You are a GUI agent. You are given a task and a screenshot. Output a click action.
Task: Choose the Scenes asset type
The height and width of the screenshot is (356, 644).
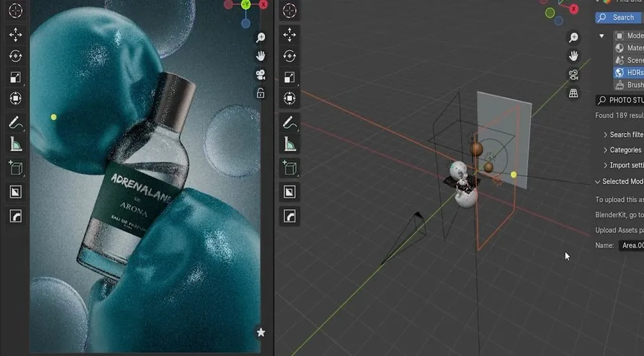[x=629, y=60]
